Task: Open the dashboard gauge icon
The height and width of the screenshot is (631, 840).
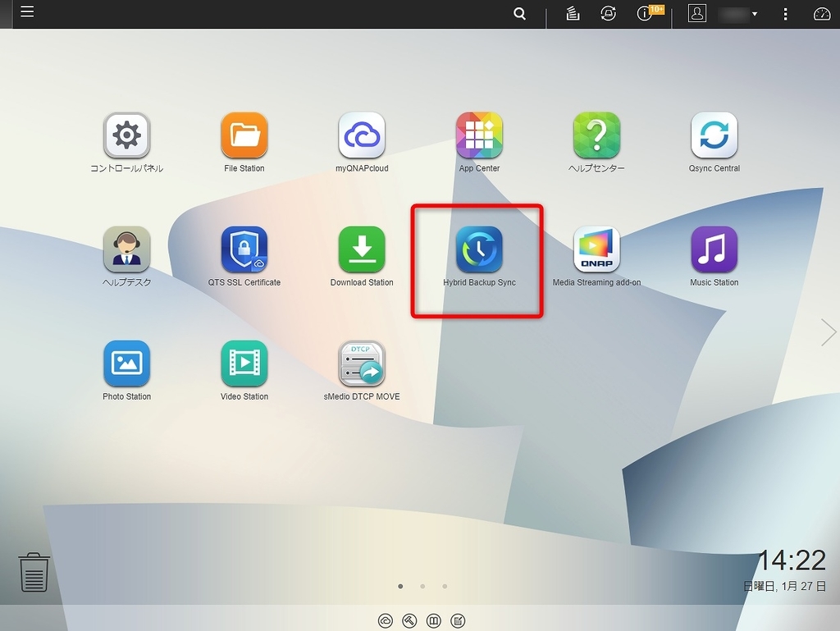Action: click(x=822, y=14)
